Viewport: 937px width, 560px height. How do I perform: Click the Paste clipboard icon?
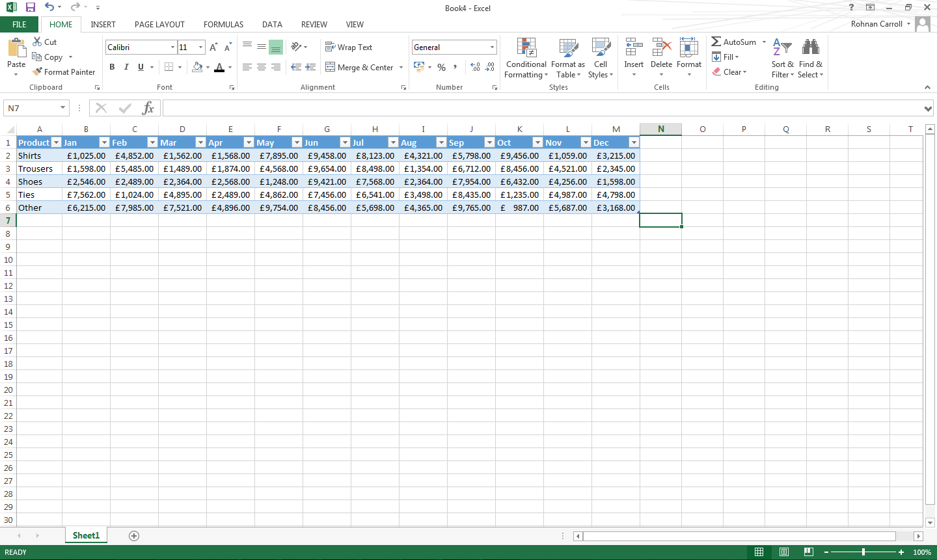[x=16, y=48]
